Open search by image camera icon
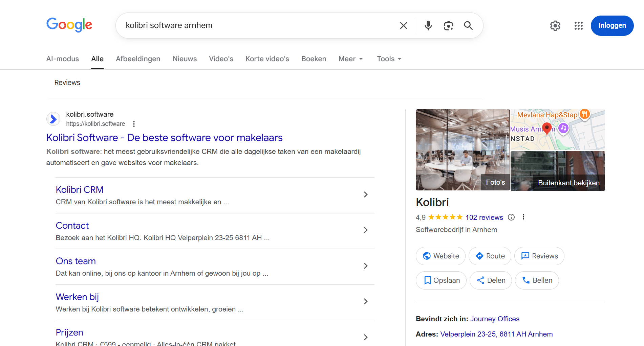Screen dimensions: 644x346 point(448,26)
